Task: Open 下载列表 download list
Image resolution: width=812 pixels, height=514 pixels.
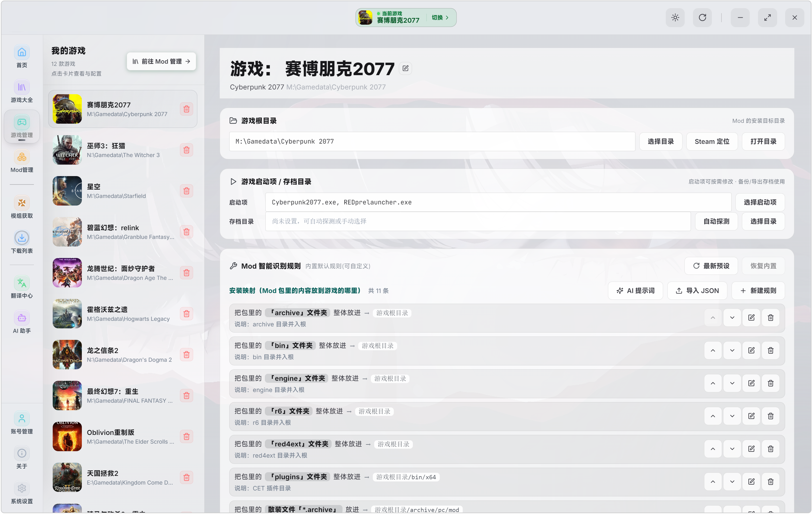Action: tap(22, 243)
